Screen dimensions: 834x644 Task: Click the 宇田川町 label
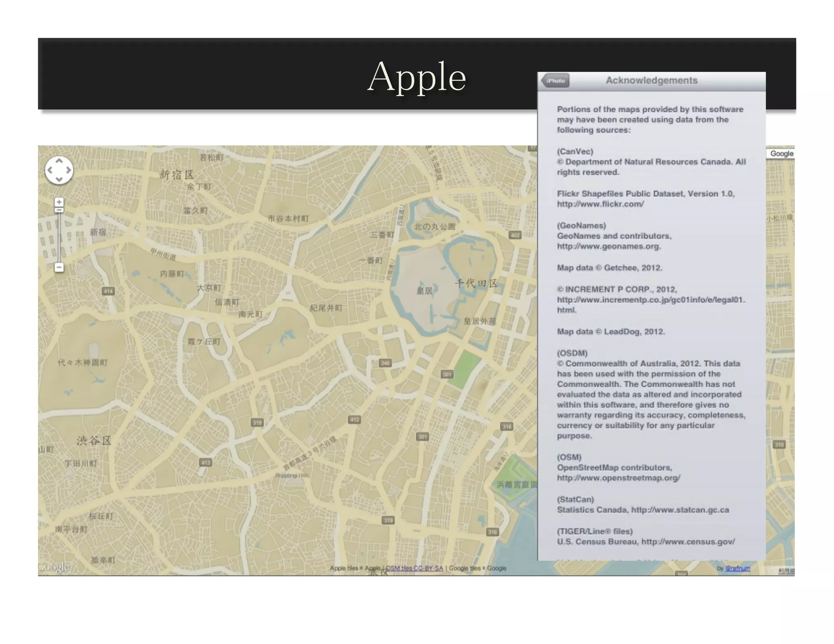tap(81, 463)
